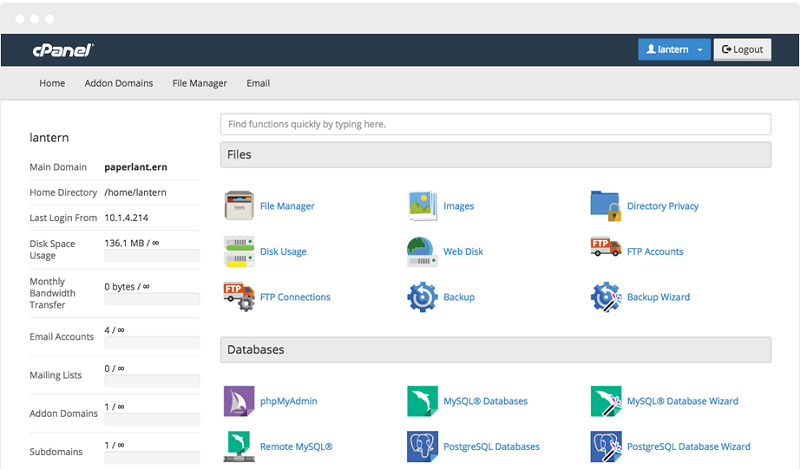Open Addon Domains in navigation bar
The height and width of the screenshot is (469, 800).
[119, 83]
